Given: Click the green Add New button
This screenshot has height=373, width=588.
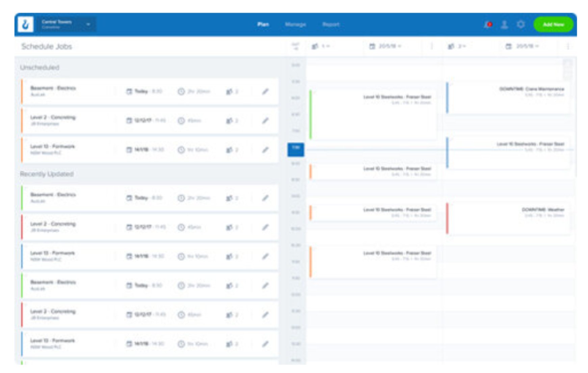Looking at the screenshot, I should tap(553, 25).
